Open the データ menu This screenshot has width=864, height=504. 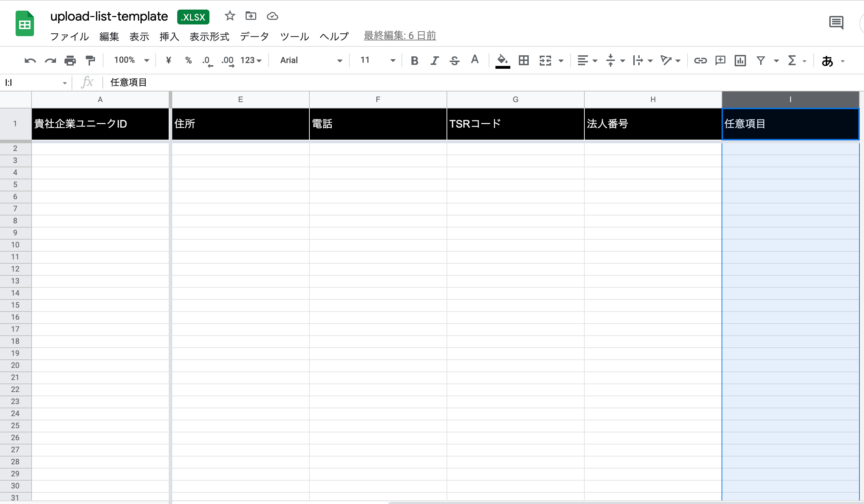click(254, 36)
